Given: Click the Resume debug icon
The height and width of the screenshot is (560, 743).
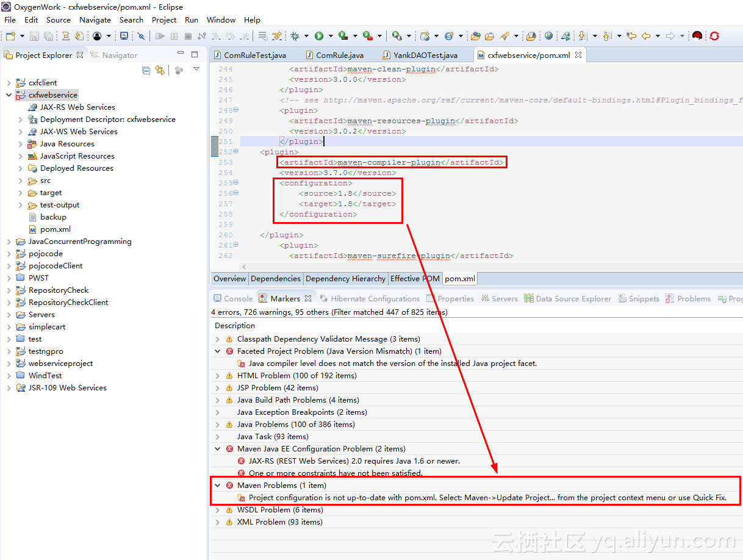Looking at the screenshot, I should 160,36.
